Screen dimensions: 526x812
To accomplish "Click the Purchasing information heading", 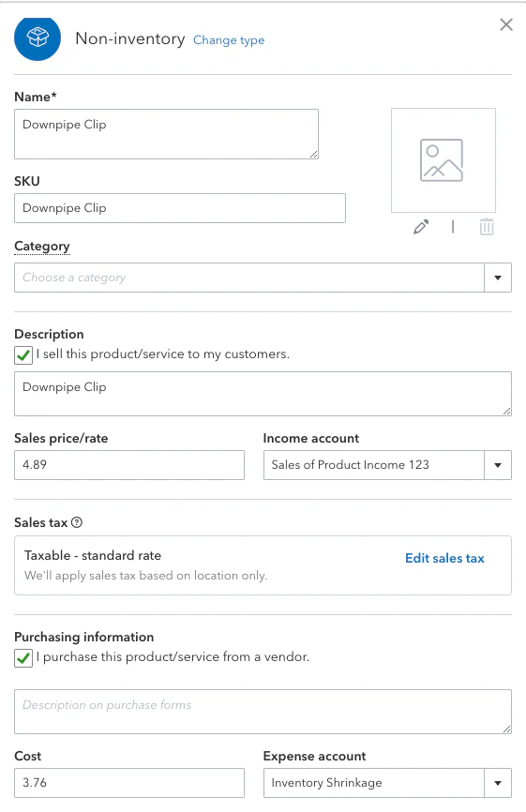I will (83, 637).
